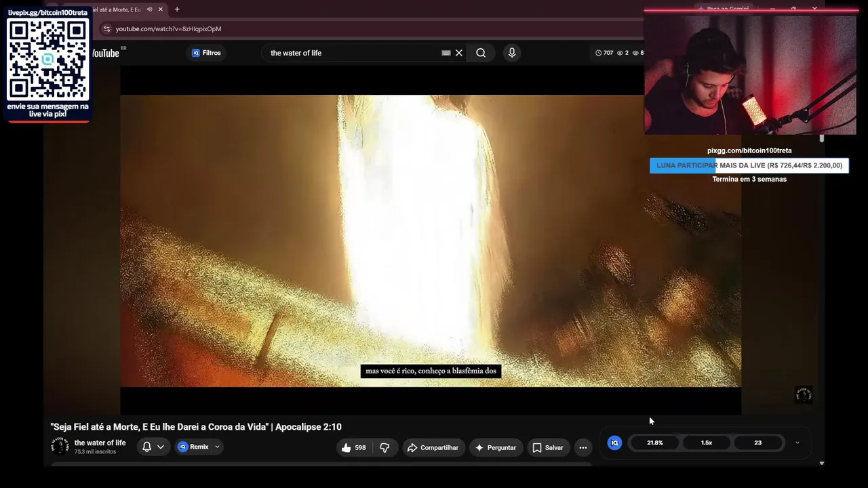
Task: Go to the YouTube home logo
Action: [105, 53]
